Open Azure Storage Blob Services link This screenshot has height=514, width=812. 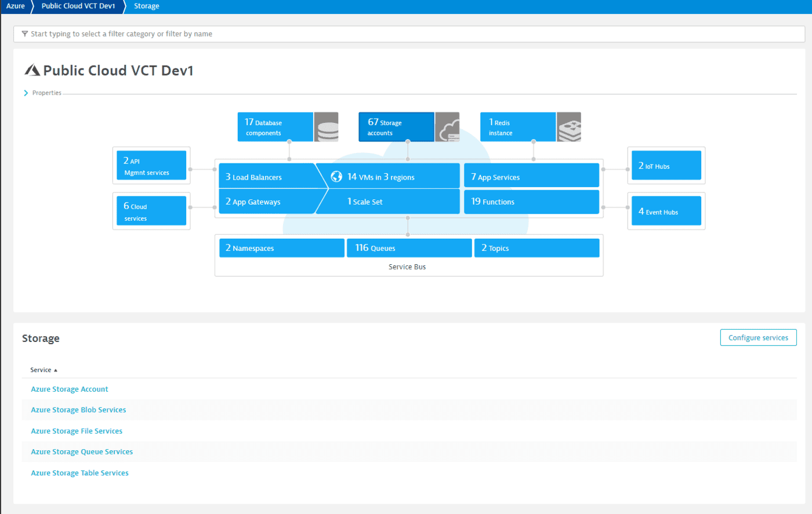78,410
